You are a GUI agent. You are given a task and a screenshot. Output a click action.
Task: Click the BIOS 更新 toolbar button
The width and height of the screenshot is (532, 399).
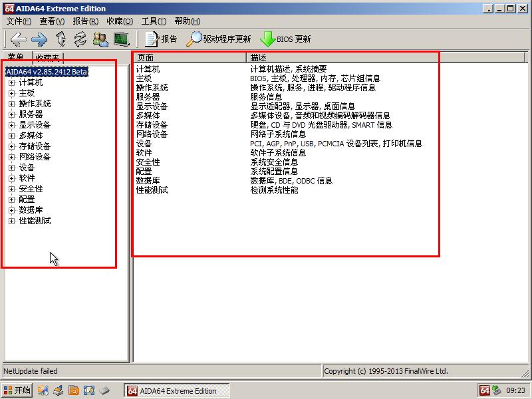(x=285, y=39)
